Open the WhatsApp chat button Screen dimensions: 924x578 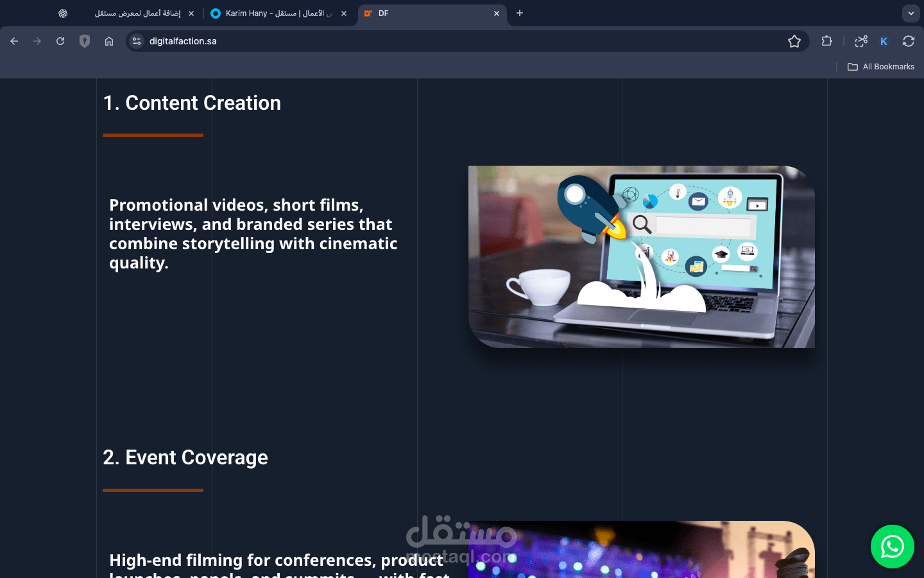pyautogui.click(x=893, y=547)
